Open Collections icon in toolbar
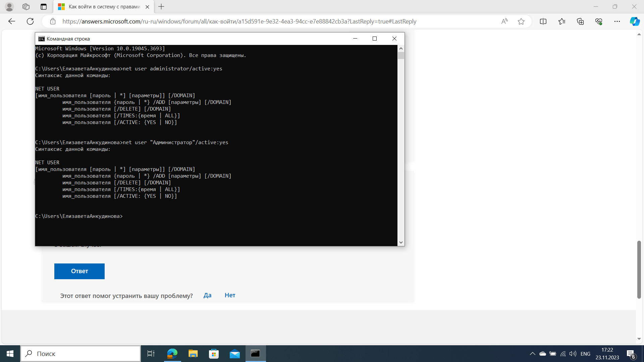This screenshot has height=362, width=644. tap(580, 21)
